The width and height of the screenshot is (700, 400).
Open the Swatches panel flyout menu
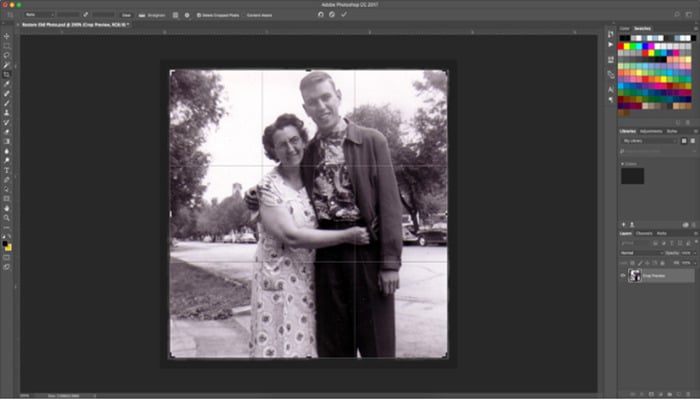coord(696,29)
